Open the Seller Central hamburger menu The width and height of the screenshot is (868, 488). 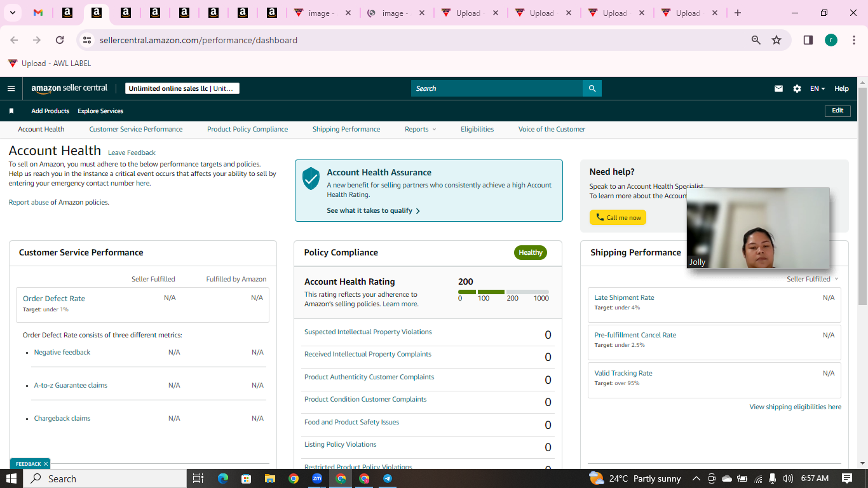point(11,88)
